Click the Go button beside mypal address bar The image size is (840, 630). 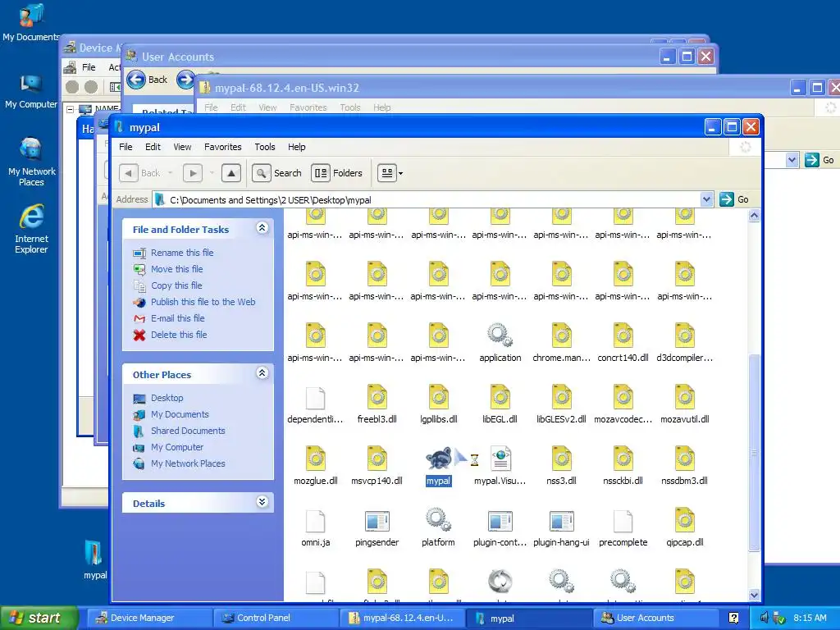(735, 199)
